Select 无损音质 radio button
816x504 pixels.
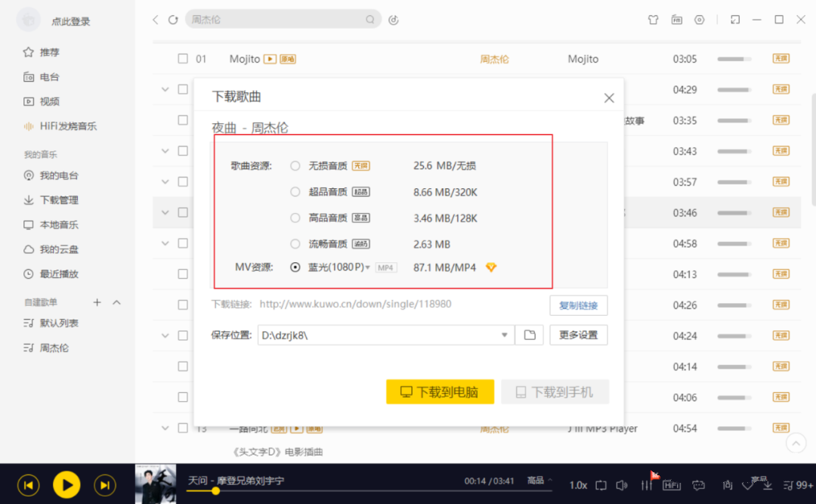click(295, 165)
